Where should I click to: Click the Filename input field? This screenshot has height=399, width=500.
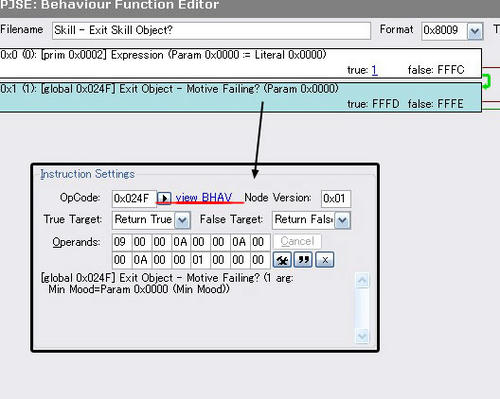point(211,31)
